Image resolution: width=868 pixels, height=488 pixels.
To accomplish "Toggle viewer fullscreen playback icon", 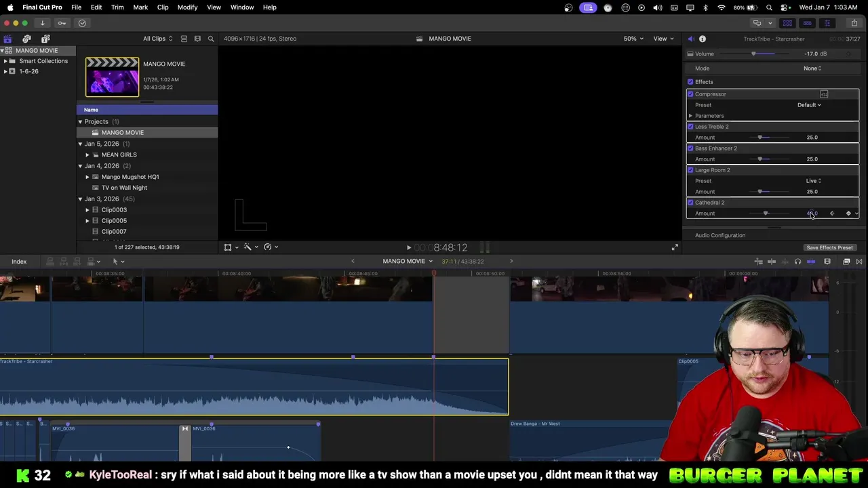I will tap(675, 247).
